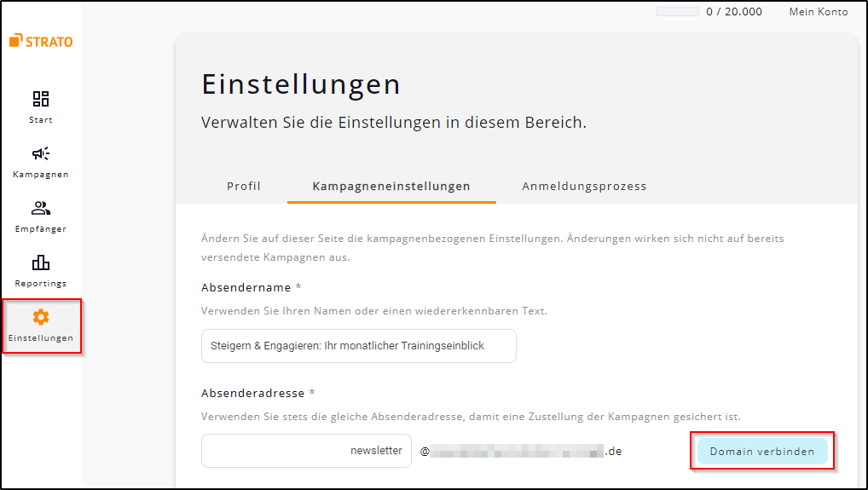Open the Mein Konto menu
This screenshot has height=490, width=868.
[x=819, y=12]
